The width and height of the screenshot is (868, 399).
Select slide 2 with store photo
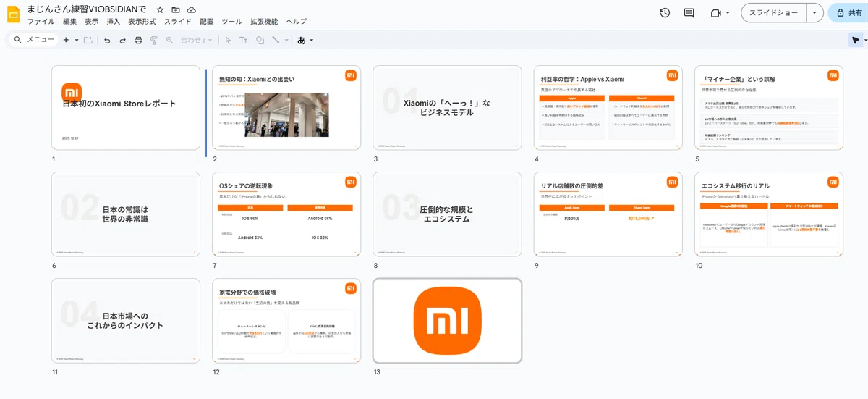pos(286,108)
